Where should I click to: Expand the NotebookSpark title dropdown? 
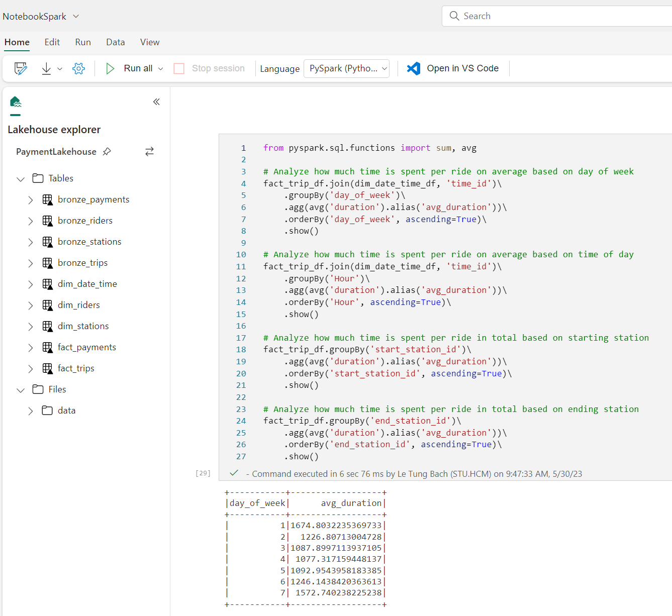coord(76,16)
